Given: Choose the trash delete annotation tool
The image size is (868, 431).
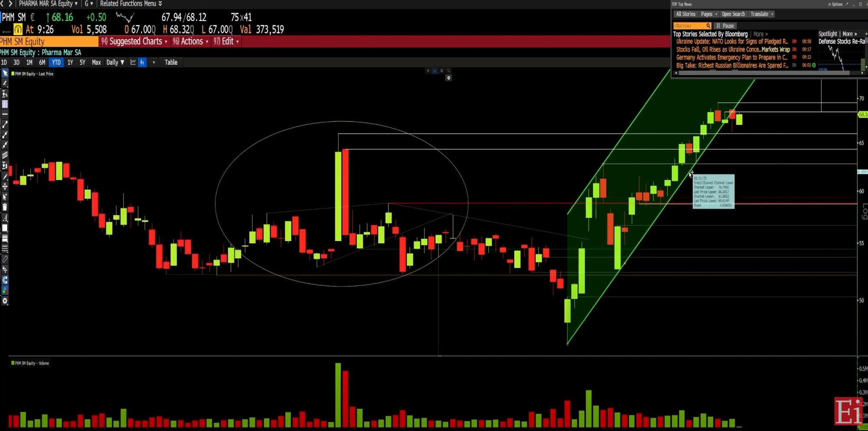Looking at the screenshot, I should coord(5,207).
